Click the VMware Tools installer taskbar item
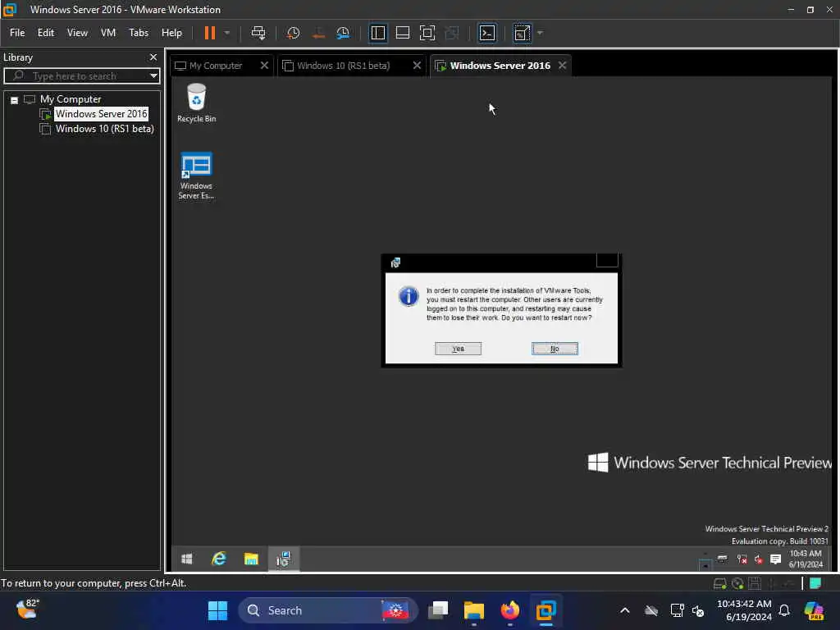The height and width of the screenshot is (630, 840). point(283,559)
